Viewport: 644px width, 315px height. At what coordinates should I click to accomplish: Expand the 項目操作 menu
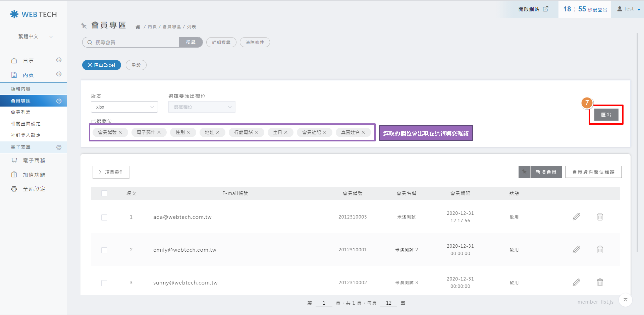coord(111,172)
